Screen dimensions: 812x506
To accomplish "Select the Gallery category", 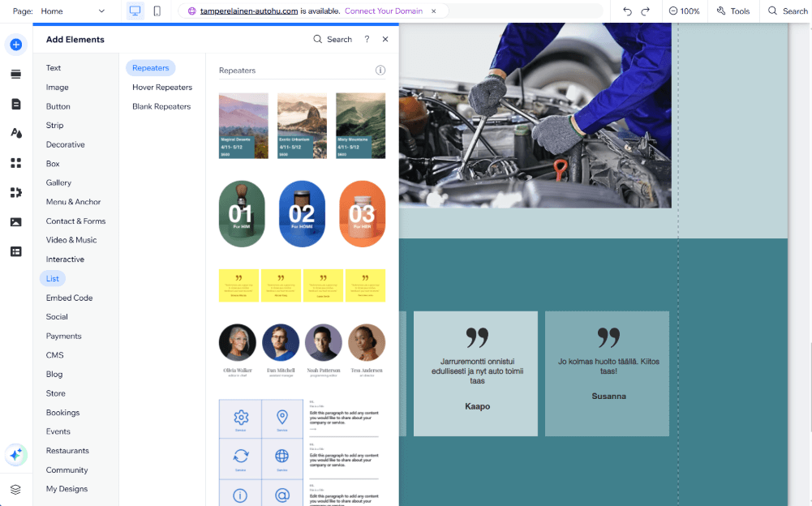I will point(58,182).
